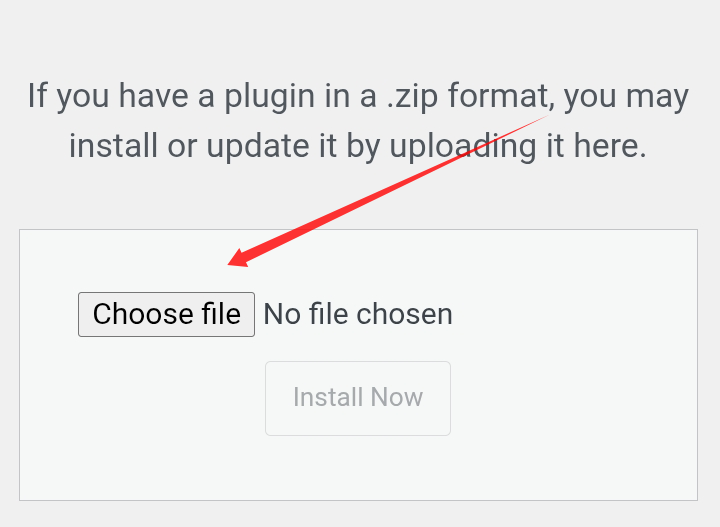Click the word "format," in the instructions
Viewport: 720px width, 527px height.
click(502, 97)
